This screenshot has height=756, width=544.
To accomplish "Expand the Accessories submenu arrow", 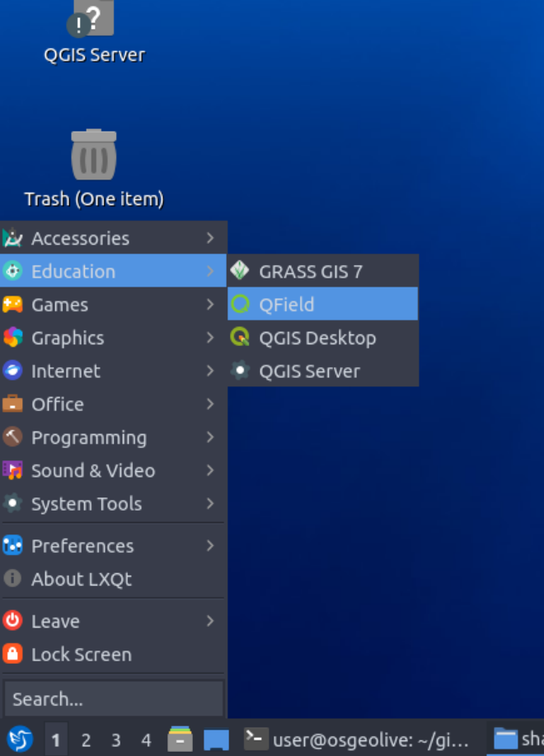I will coord(210,238).
